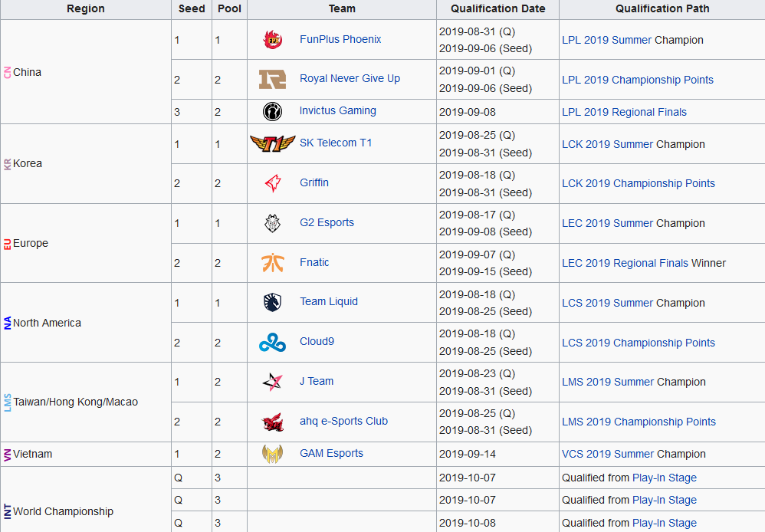Screen dimensions: 765x532
Task: Open LCK 2019 Championship Points link
Action: pyautogui.click(x=638, y=183)
